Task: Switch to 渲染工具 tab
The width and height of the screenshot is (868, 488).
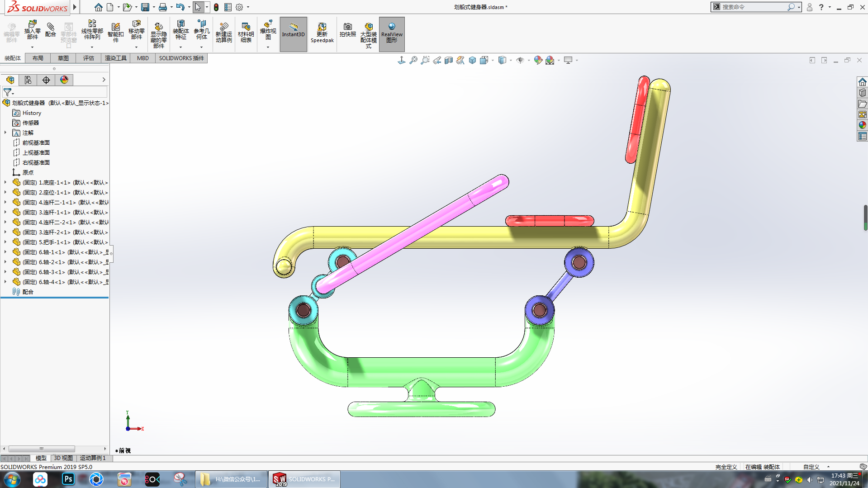Action: 116,58
